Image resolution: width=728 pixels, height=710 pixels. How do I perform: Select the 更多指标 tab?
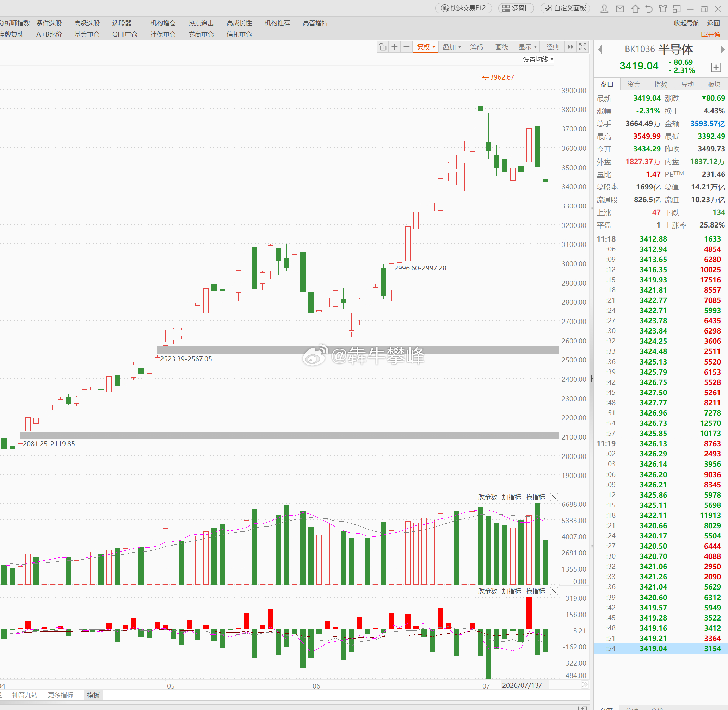pos(61,695)
